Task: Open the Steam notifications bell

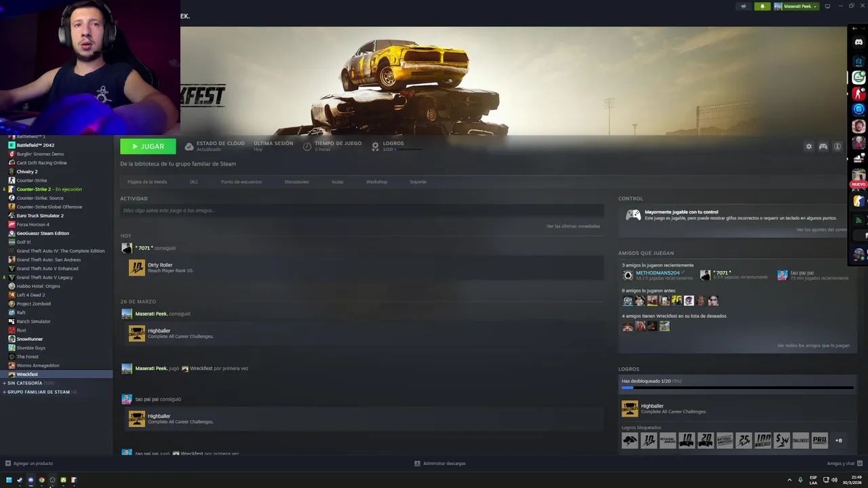Action: click(762, 6)
